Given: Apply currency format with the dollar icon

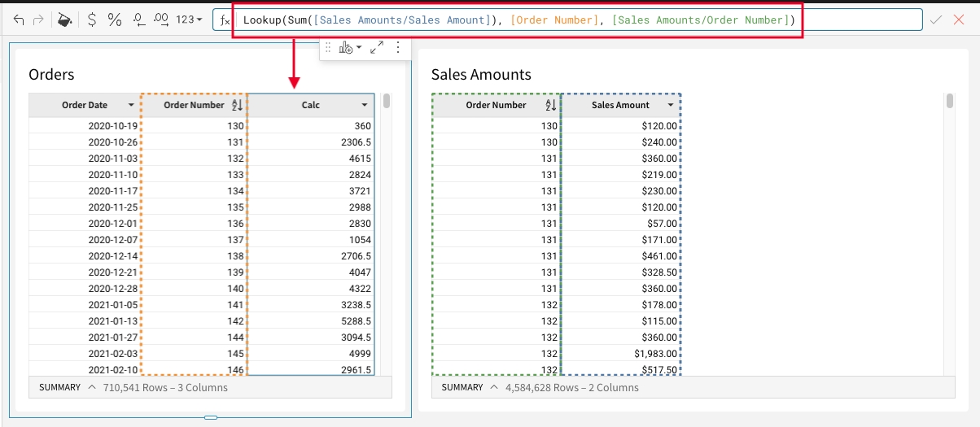Looking at the screenshot, I should coord(92,20).
